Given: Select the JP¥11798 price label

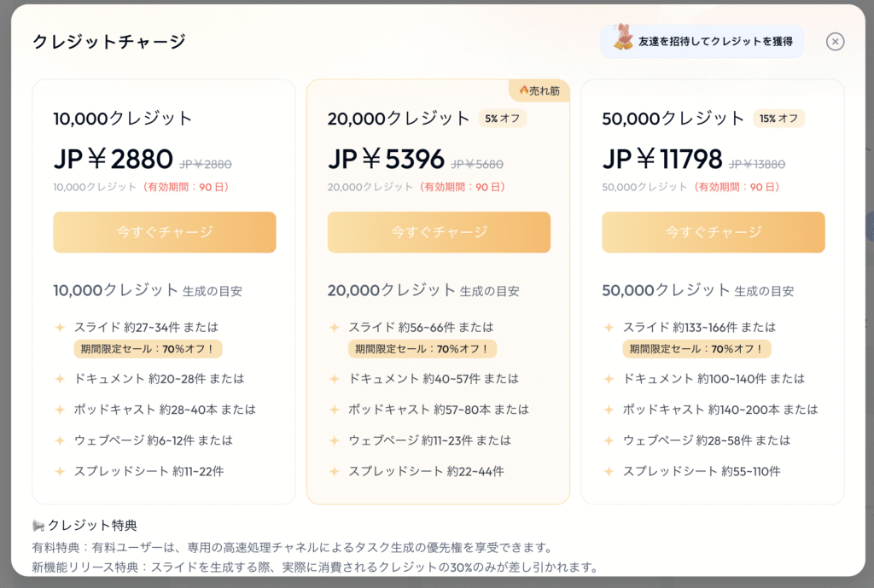Looking at the screenshot, I should coord(662,160).
